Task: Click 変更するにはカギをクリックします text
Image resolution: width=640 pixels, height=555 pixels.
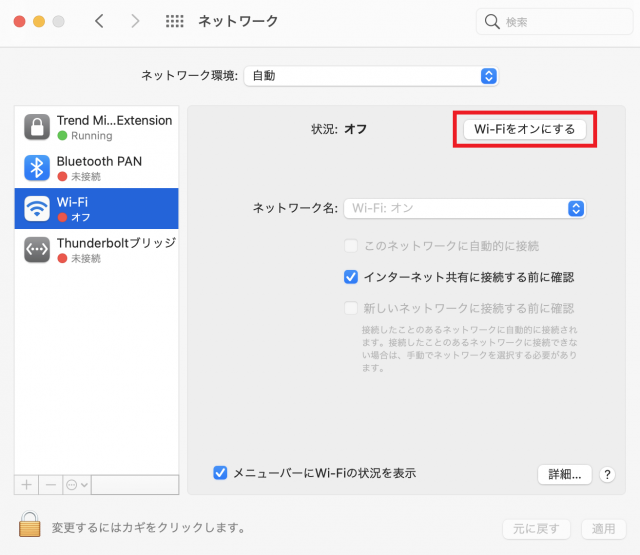Action: click(x=148, y=528)
